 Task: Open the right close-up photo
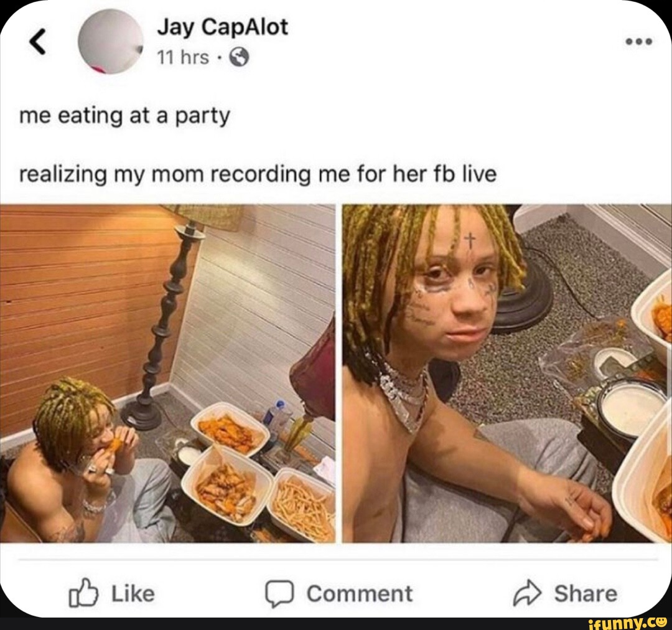507,374
